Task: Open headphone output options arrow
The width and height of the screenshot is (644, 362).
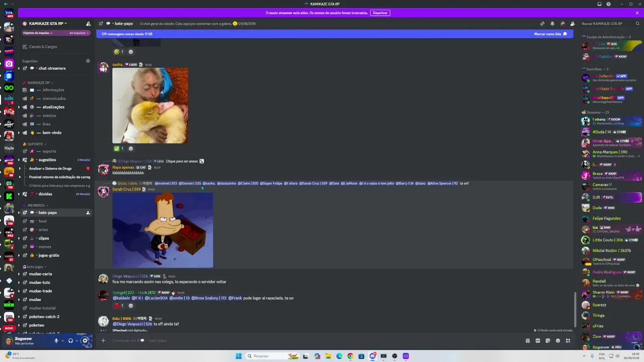Action: point(77,340)
